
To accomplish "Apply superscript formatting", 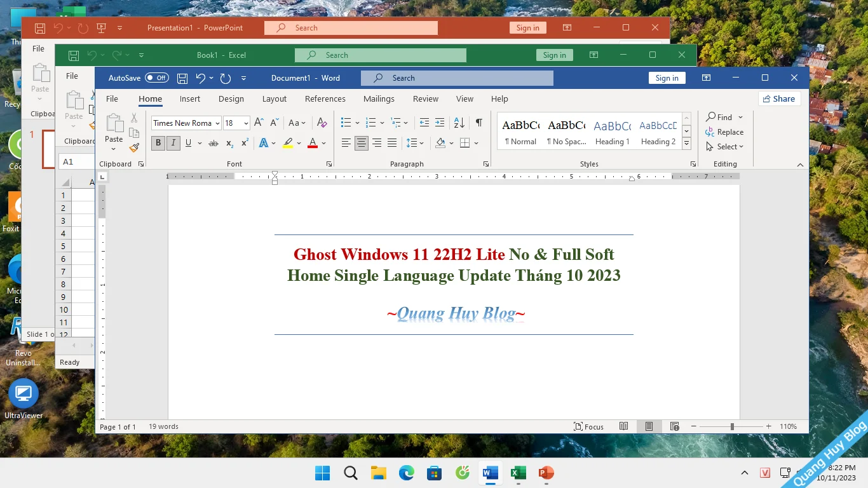I will click(245, 143).
